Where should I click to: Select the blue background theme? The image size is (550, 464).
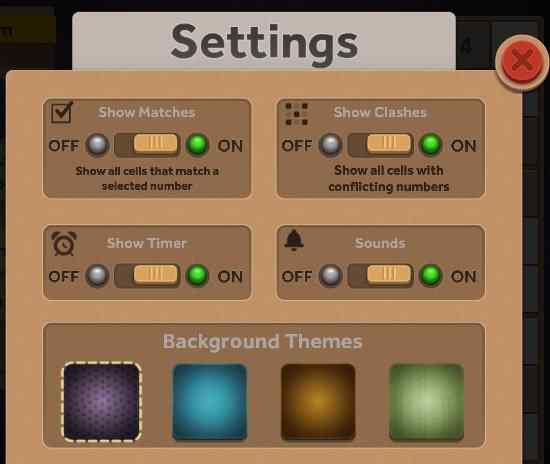pos(210,402)
